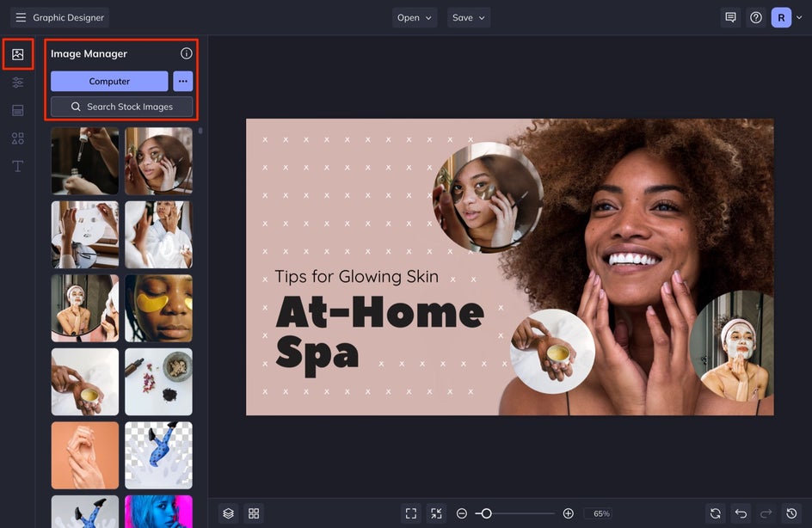Viewport: 812px width, 528px height.
Task: Open the feedback comment icon
Action: coord(730,17)
